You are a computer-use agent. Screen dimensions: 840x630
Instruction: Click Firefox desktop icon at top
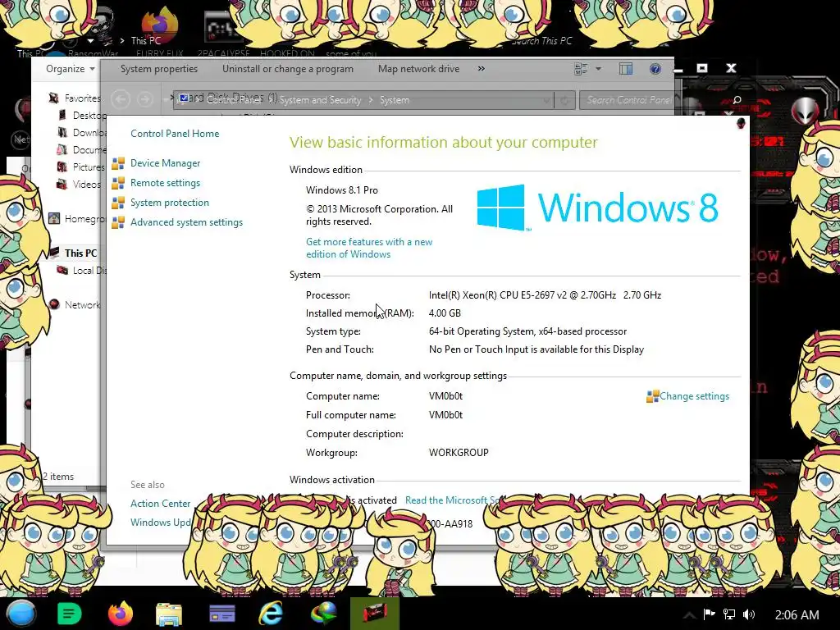(x=159, y=27)
